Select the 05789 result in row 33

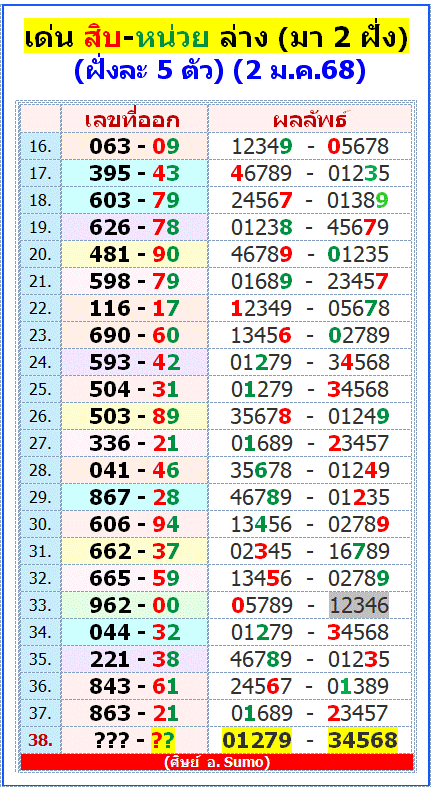coord(261,605)
